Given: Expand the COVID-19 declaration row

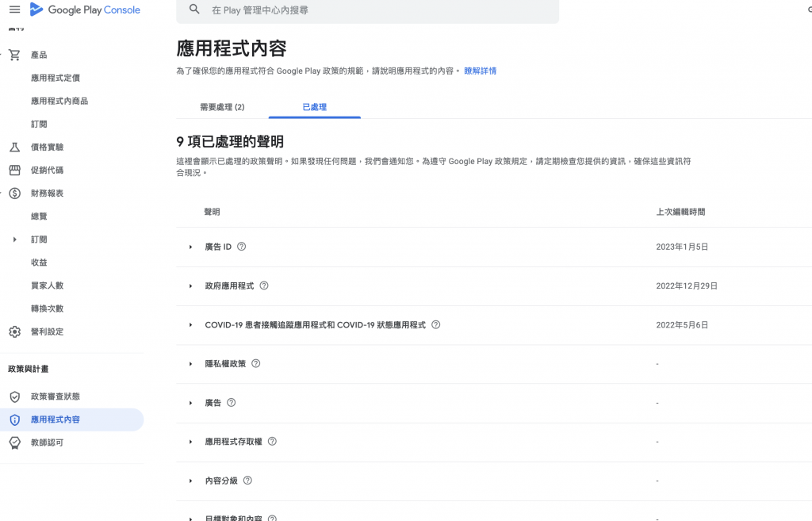Looking at the screenshot, I should pyautogui.click(x=190, y=324).
